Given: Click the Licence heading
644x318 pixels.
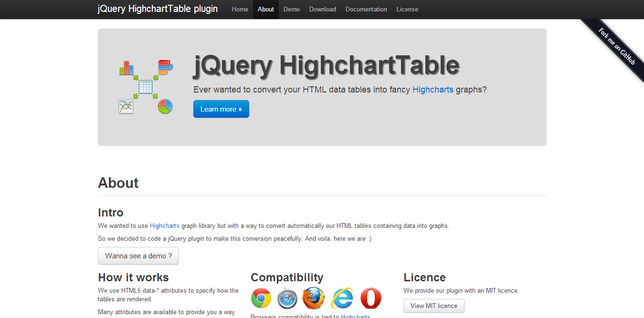Looking at the screenshot, I should (x=424, y=277).
